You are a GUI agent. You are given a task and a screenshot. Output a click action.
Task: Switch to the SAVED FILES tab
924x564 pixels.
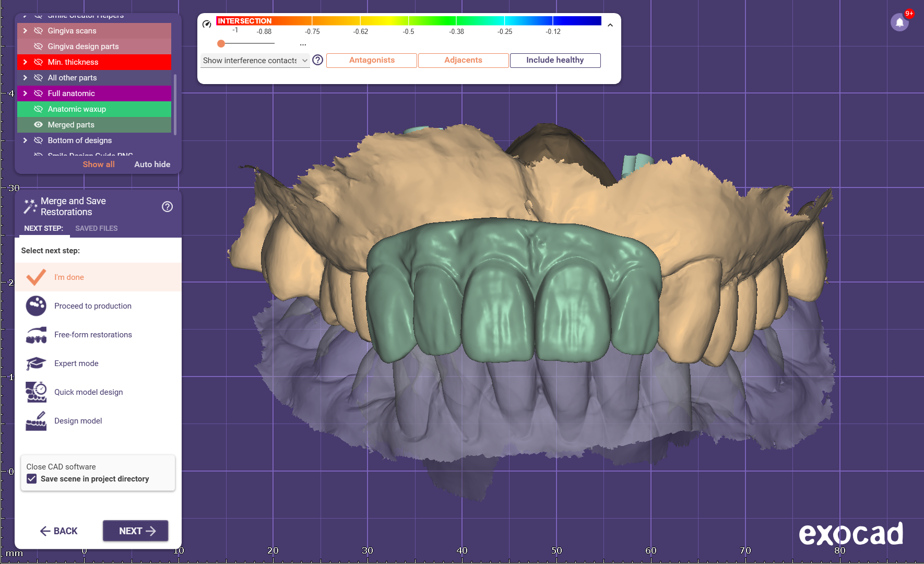click(96, 228)
